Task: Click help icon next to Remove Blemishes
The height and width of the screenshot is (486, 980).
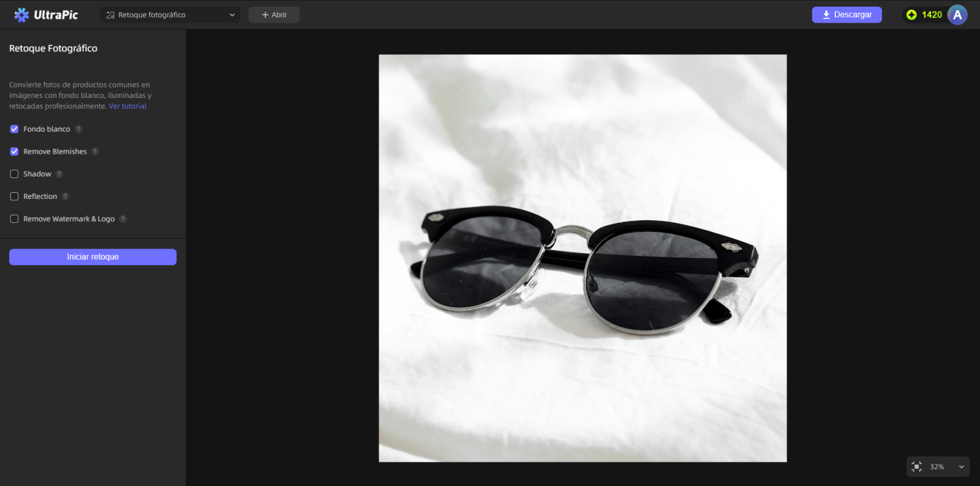Action: [95, 152]
